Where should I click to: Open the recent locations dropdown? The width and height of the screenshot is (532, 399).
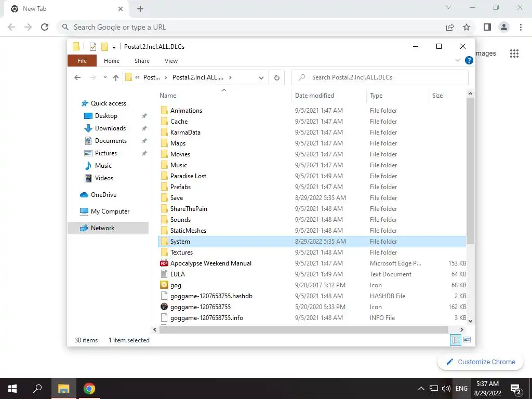105,77
